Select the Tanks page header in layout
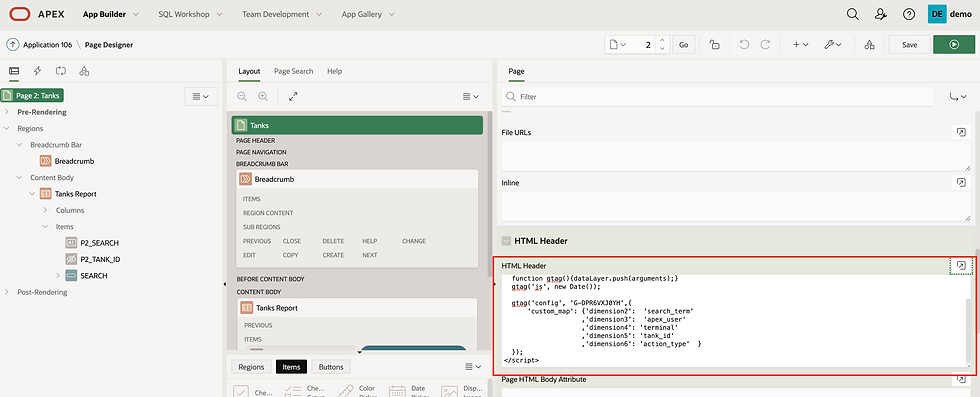The image size is (980, 397). click(357, 125)
